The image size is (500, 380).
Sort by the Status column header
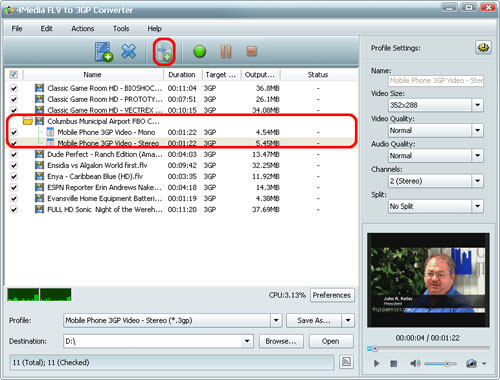pyautogui.click(x=318, y=75)
